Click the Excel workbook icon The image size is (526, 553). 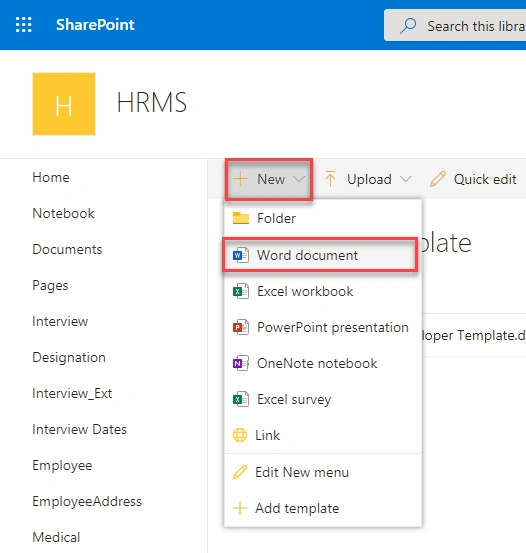click(x=241, y=291)
